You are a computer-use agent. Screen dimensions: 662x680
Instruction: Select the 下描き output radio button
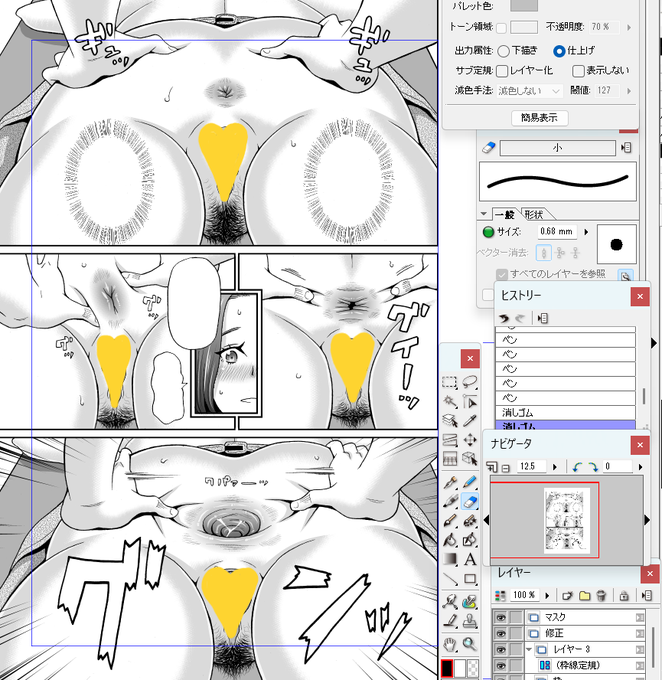click(503, 51)
